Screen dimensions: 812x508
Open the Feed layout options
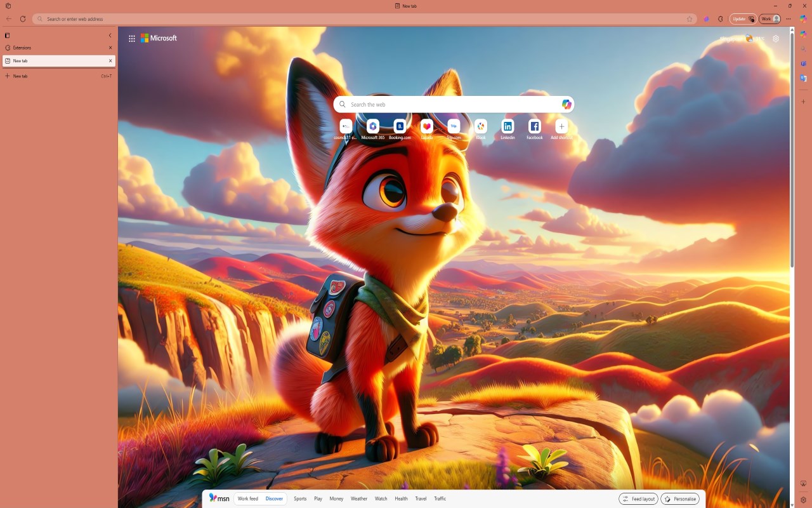pos(638,498)
